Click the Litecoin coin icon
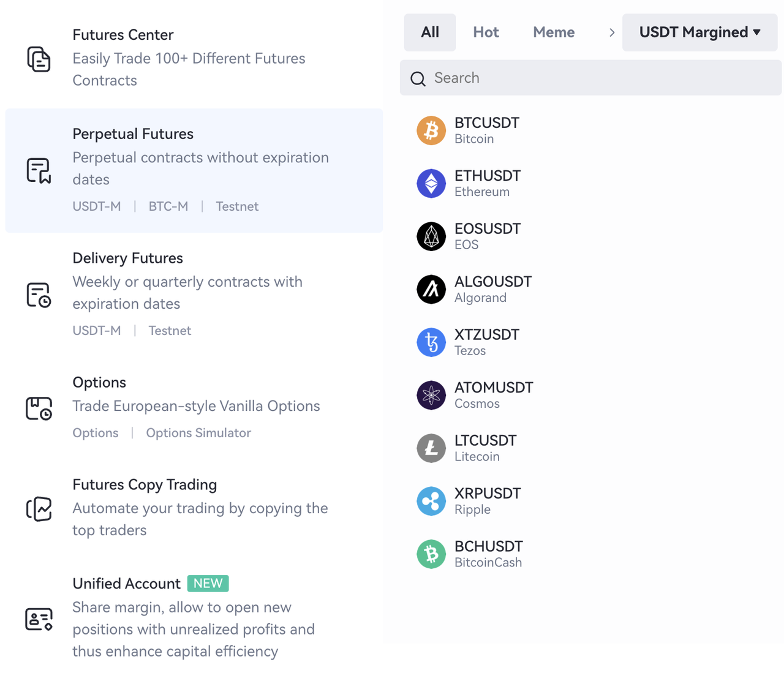 click(x=431, y=448)
